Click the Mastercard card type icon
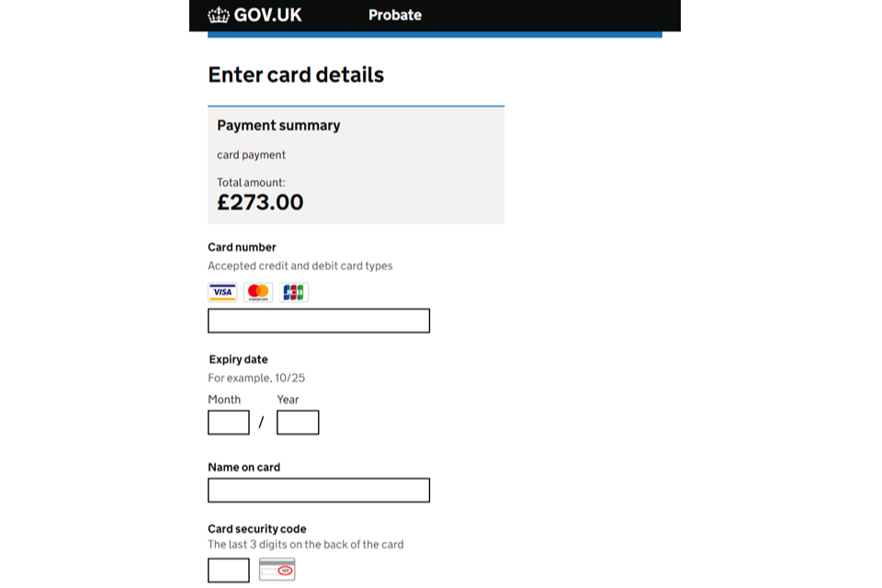This screenshot has width=882, height=588. (x=258, y=292)
